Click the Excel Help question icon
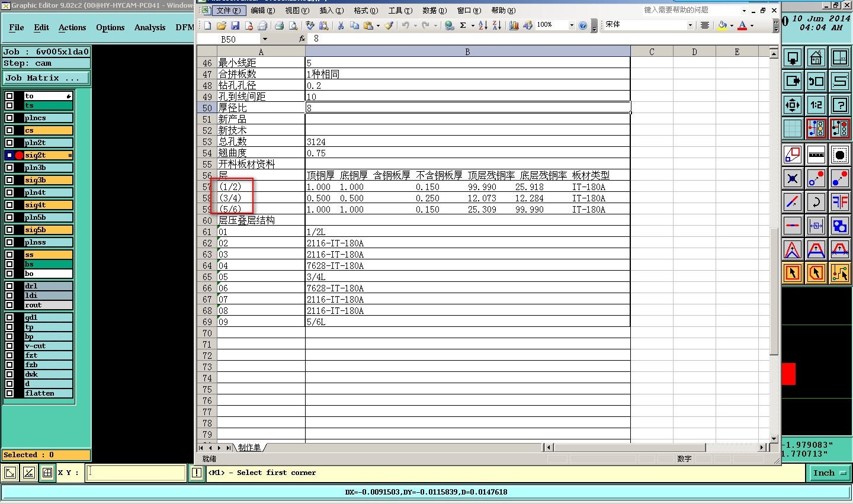This screenshot has height=504, width=853. 583,25
